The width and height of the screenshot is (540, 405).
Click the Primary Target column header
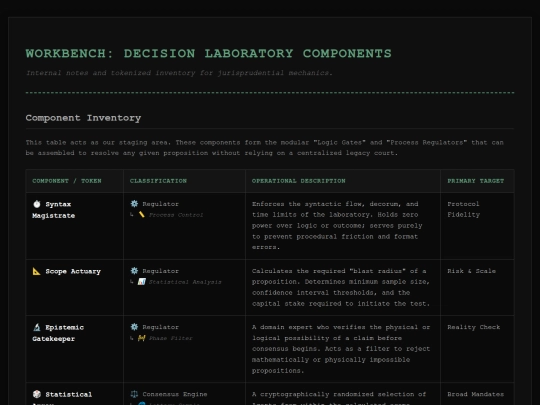475,181
